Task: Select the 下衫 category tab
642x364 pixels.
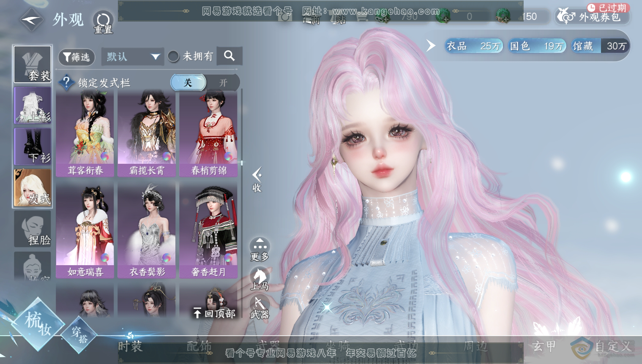Action: [x=33, y=146]
